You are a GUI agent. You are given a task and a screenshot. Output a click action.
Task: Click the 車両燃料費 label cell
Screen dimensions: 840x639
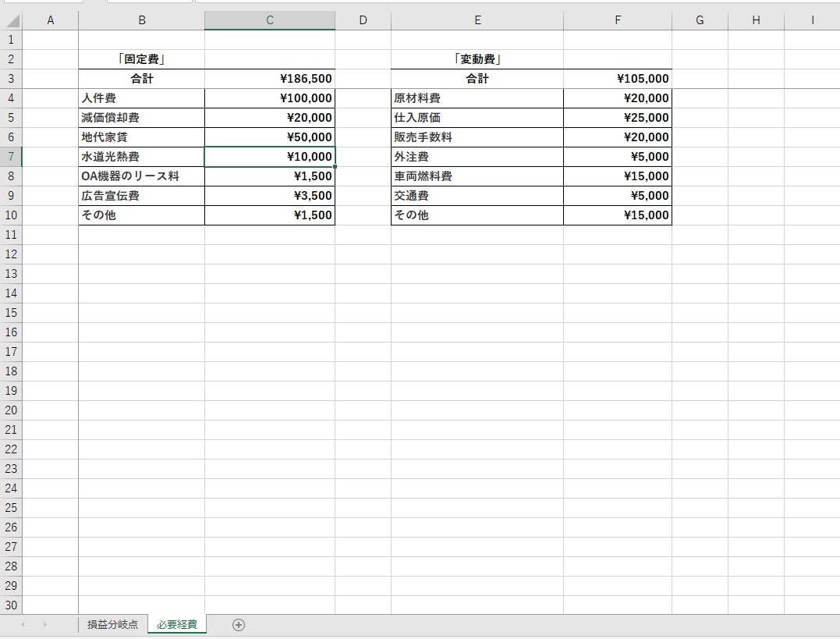(x=477, y=176)
